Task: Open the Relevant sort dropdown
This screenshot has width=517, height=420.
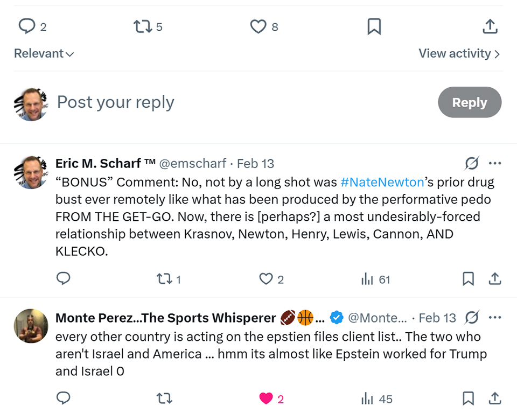Action: [x=44, y=53]
